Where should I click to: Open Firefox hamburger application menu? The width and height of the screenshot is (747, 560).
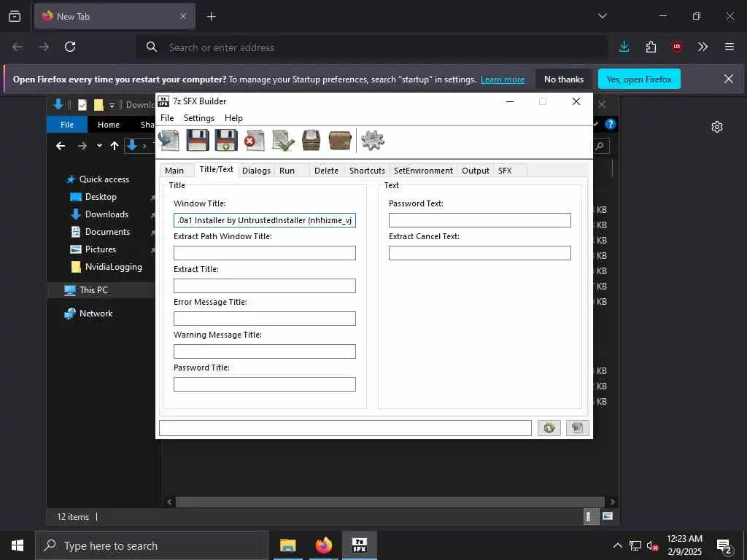coord(729,47)
